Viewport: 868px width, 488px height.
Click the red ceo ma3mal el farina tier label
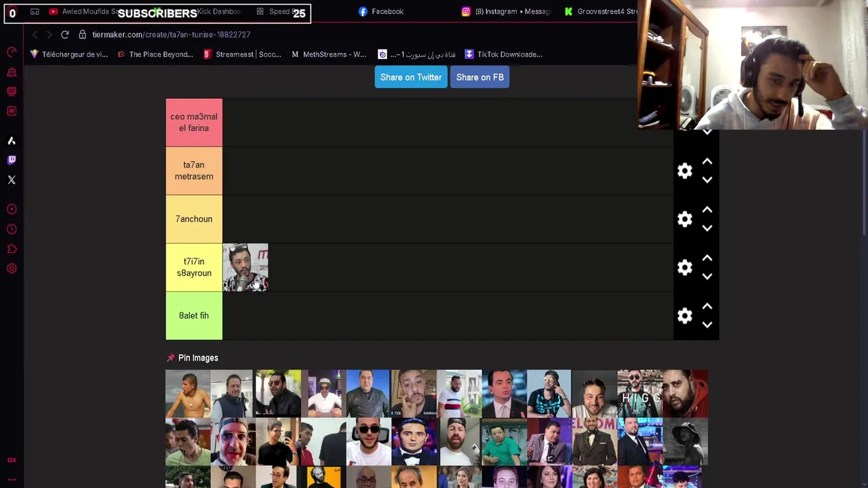click(x=194, y=123)
